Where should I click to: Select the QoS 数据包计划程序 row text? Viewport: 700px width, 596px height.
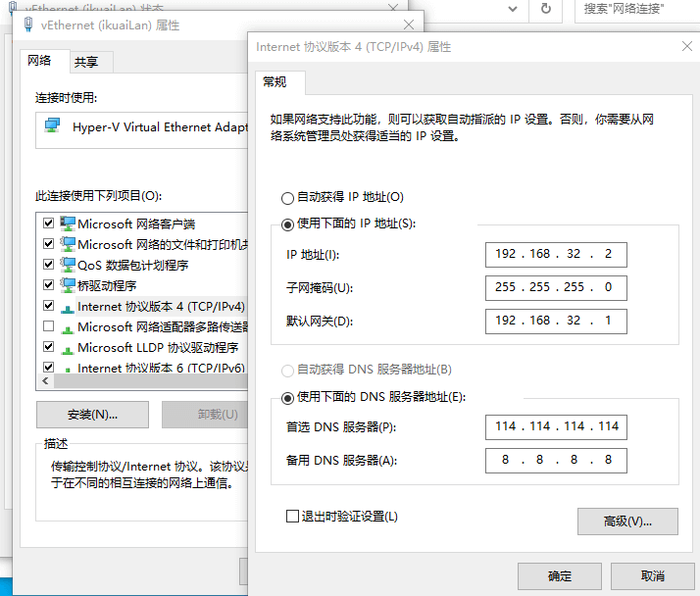coord(133,266)
